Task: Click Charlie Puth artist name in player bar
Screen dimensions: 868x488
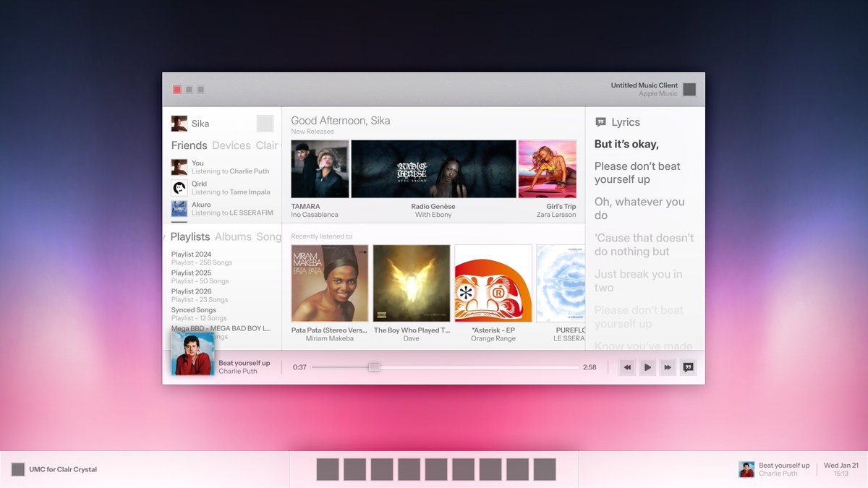Action: click(x=238, y=372)
